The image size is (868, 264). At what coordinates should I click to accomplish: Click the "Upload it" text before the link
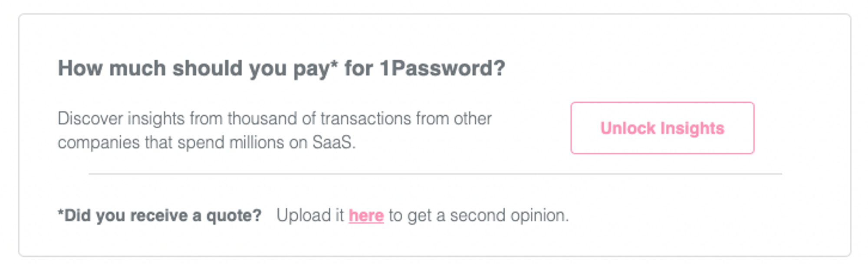click(310, 215)
